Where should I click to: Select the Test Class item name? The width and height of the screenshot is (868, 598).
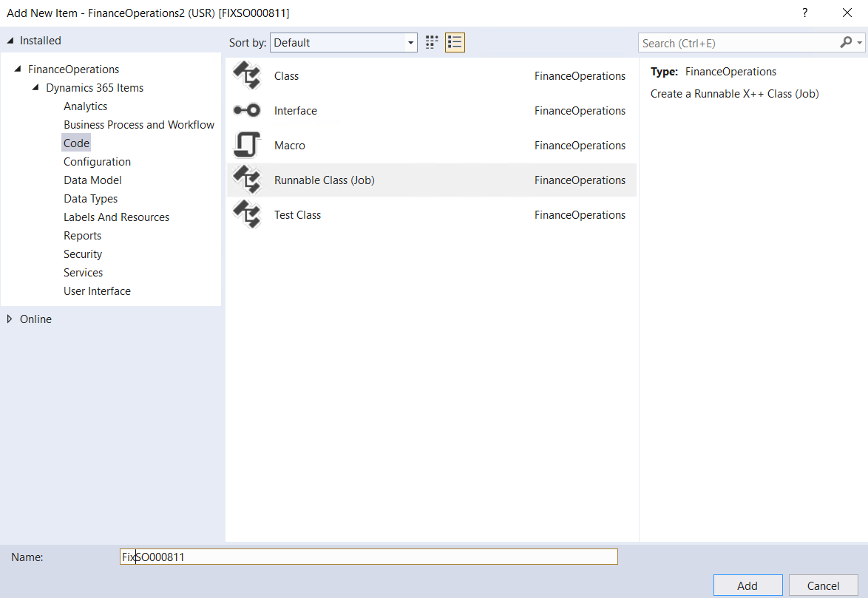(297, 215)
